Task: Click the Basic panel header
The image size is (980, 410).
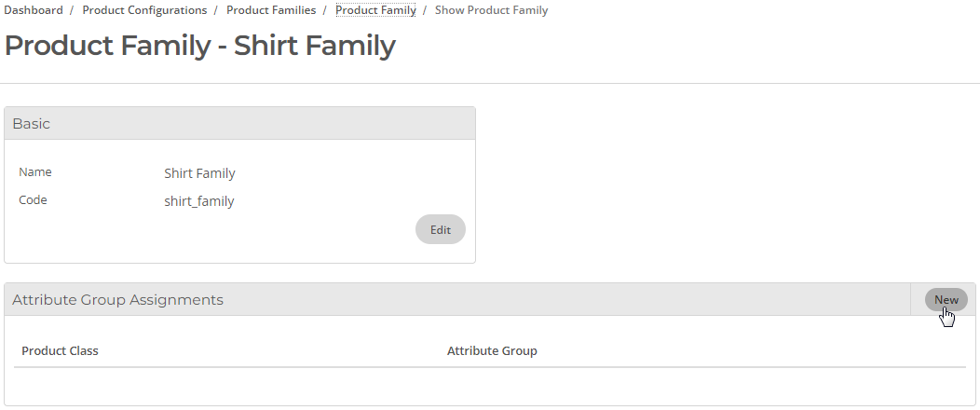Action: tap(240, 123)
